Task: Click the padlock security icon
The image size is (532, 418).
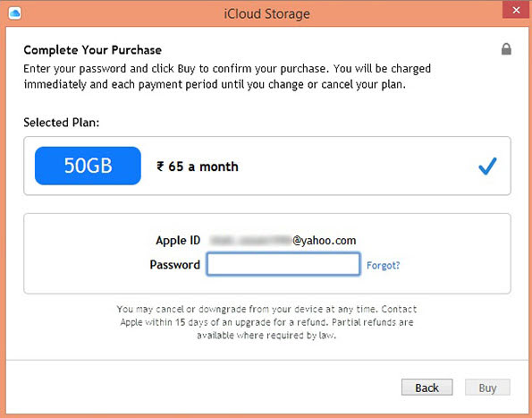Action: (506, 49)
